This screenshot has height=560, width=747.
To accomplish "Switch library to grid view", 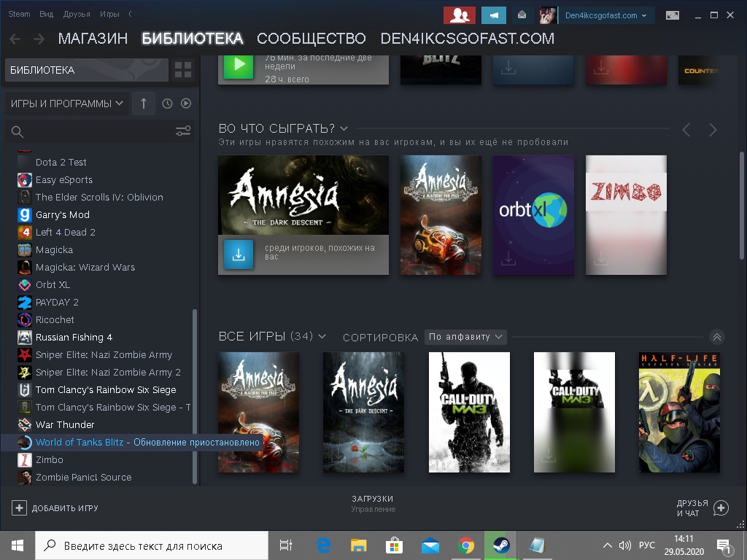I will click(x=183, y=70).
